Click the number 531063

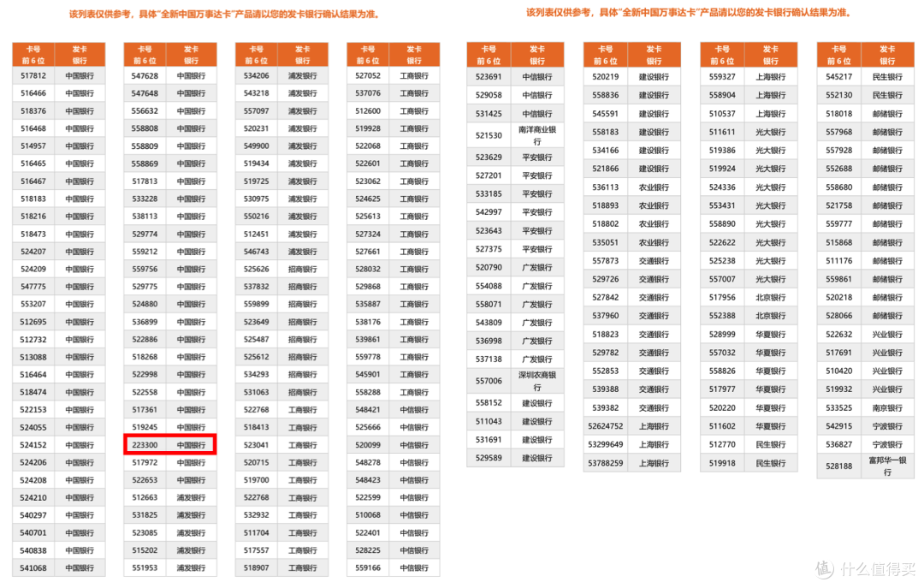coord(257,392)
